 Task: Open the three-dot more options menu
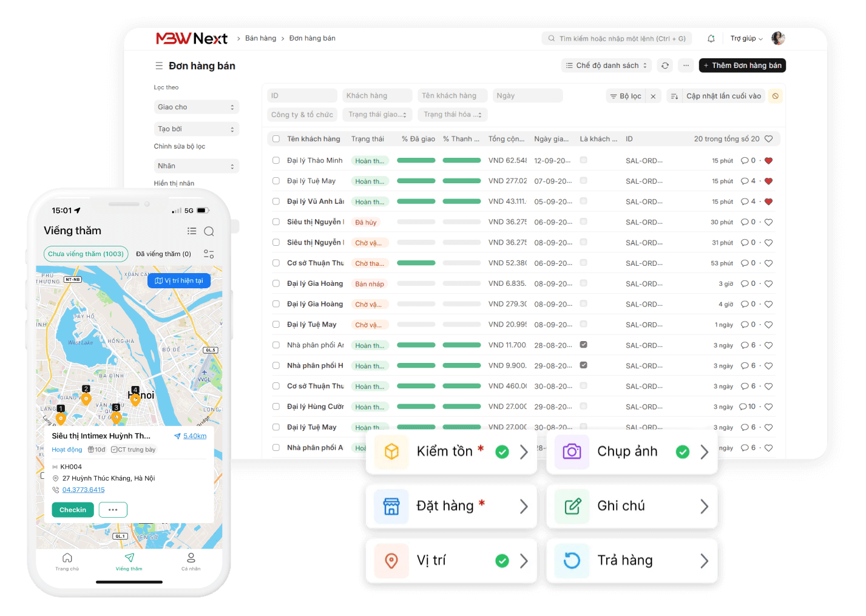click(x=686, y=66)
